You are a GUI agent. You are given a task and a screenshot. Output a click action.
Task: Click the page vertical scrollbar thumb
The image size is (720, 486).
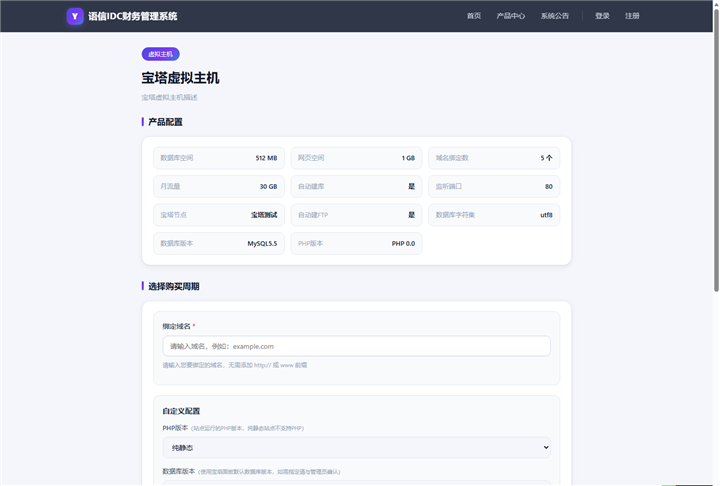tap(716, 149)
